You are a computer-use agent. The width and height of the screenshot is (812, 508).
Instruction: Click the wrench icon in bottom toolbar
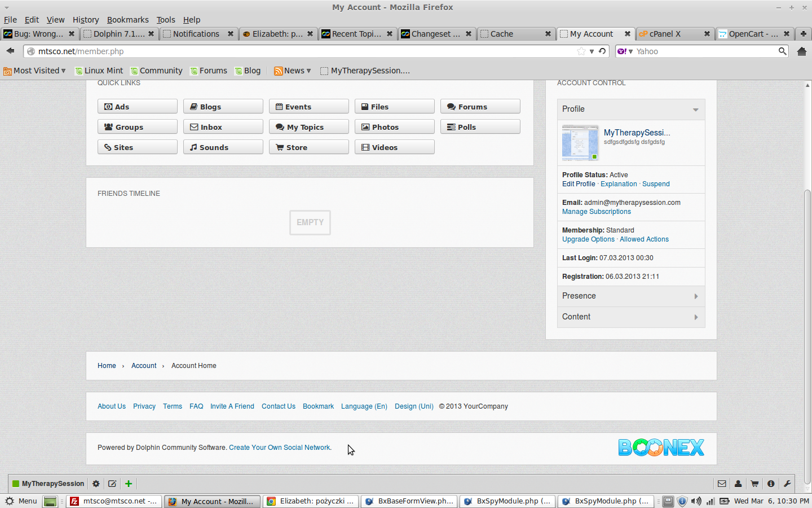pyautogui.click(x=787, y=484)
